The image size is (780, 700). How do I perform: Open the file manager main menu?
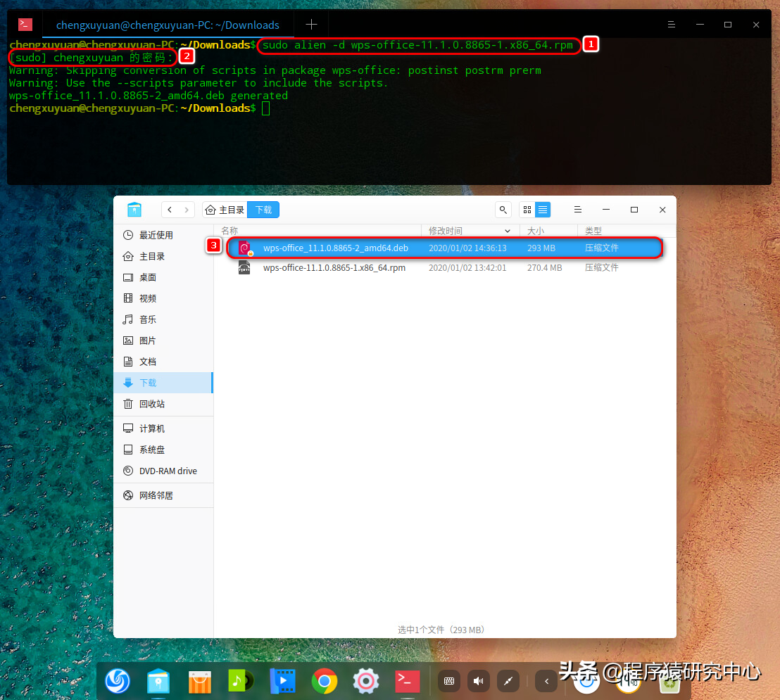coord(577,210)
